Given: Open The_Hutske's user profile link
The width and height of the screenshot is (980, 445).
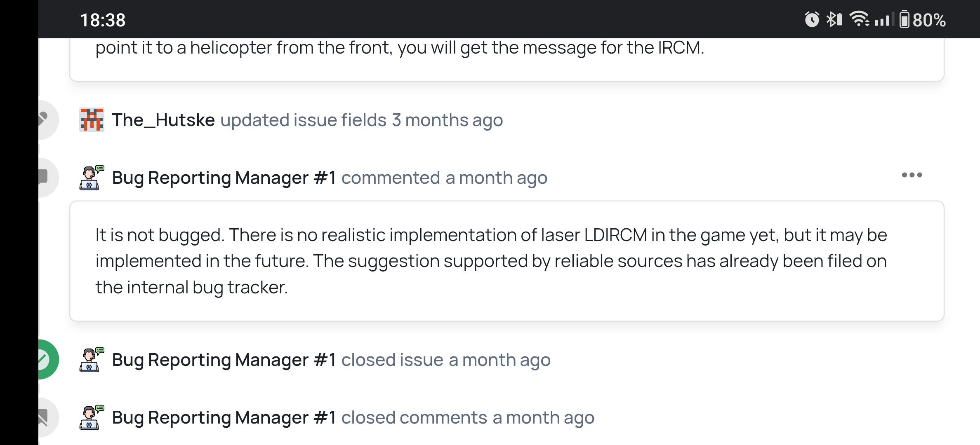Looking at the screenshot, I should (x=163, y=120).
